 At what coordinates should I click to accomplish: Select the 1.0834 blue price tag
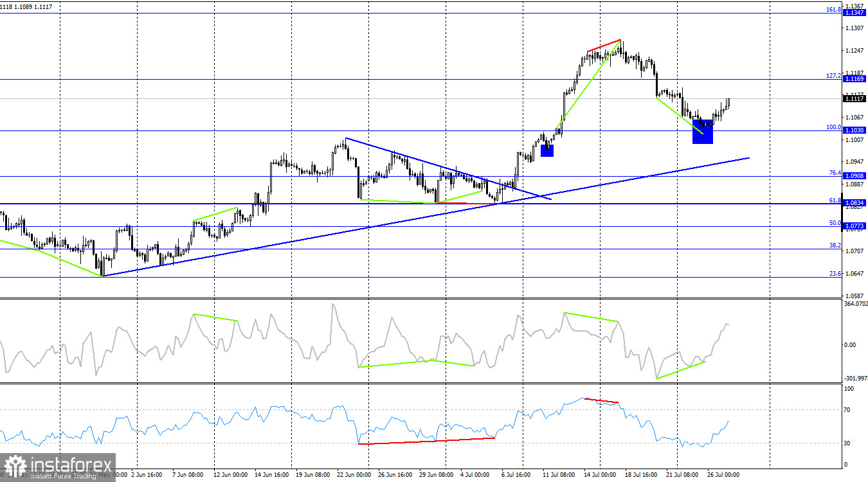854,202
